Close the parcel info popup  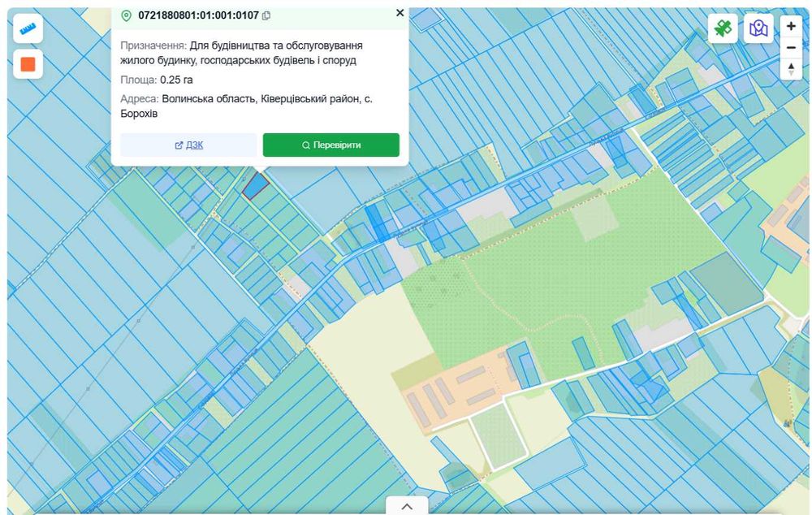pos(400,13)
